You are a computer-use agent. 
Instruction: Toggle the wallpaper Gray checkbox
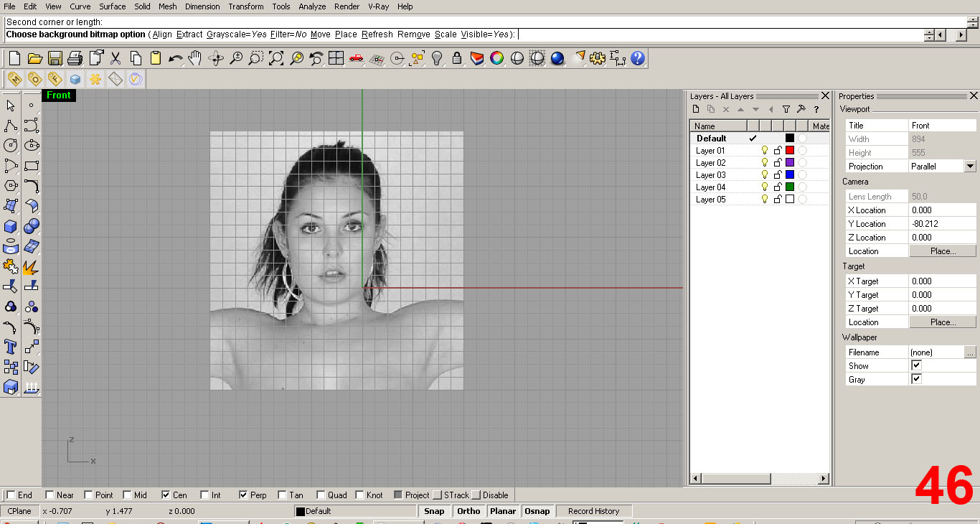[916, 379]
